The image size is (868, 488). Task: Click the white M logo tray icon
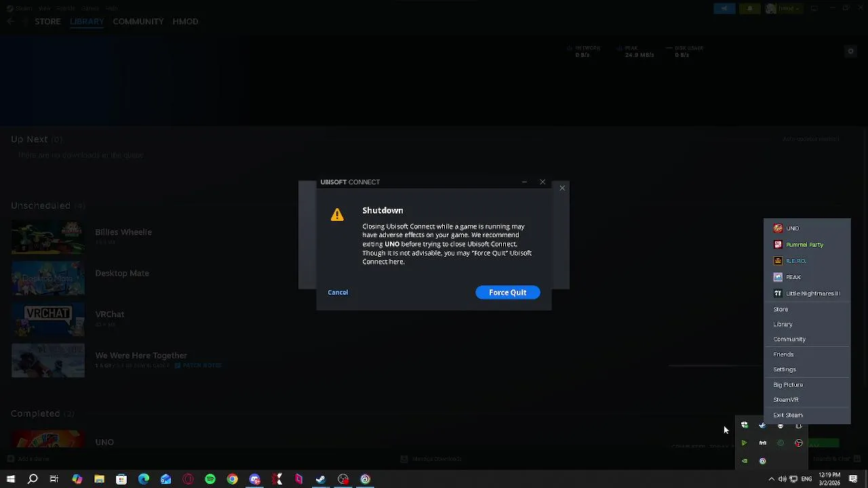pyautogui.click(x=762, y=443)
